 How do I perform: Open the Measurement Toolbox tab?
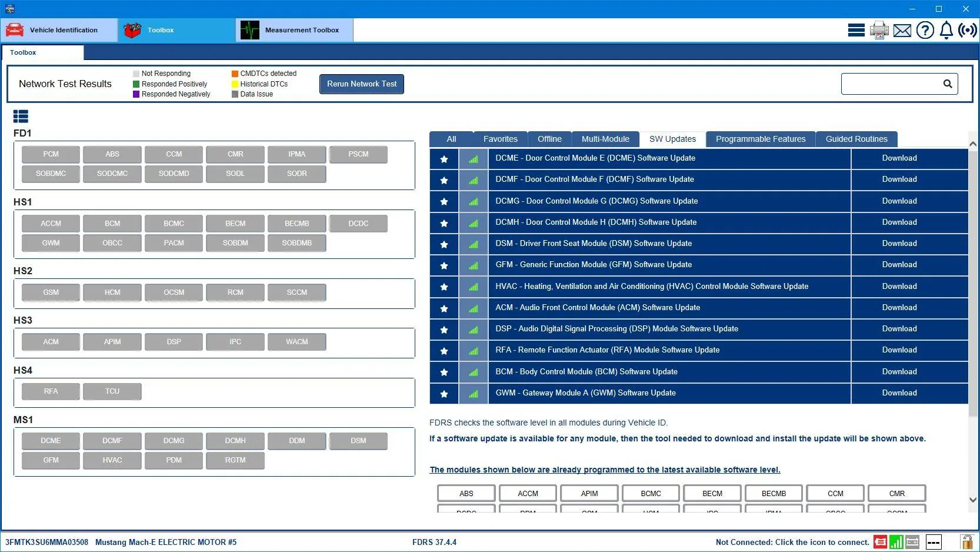[x=295, y=30]
